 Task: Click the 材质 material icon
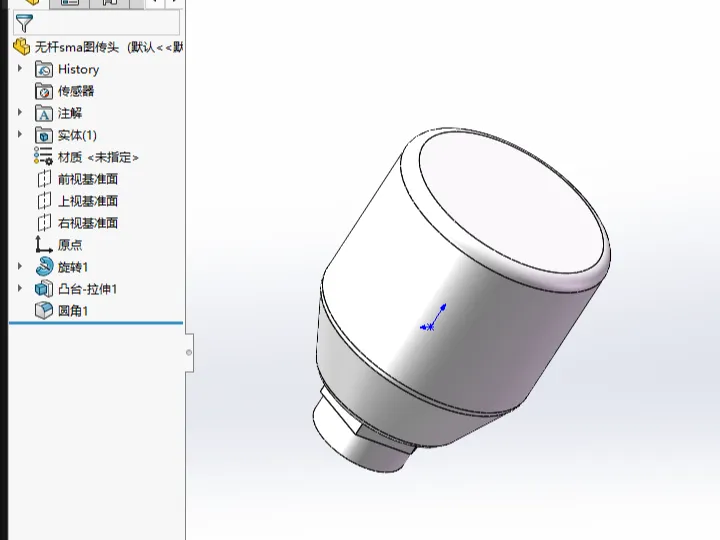(44, 156)
